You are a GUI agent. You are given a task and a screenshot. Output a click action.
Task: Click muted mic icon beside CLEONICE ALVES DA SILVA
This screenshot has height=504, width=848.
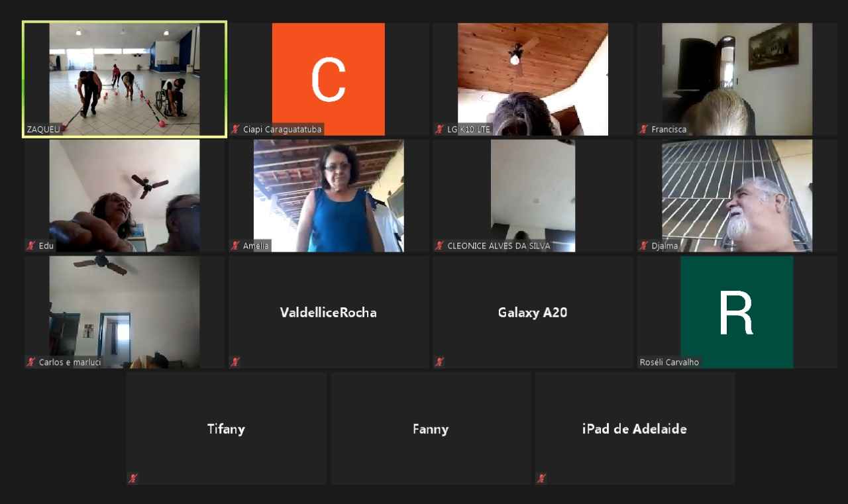tap(439, 246)
